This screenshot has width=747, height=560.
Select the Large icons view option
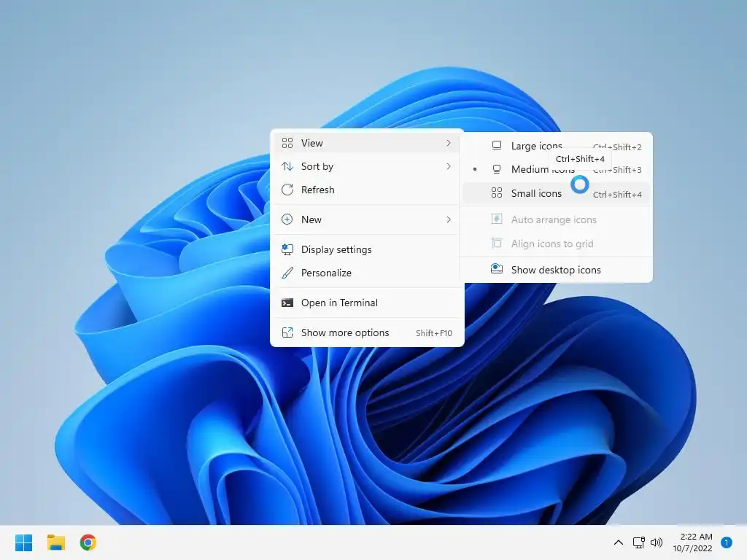pyautogui.click(x=556, y=146)
